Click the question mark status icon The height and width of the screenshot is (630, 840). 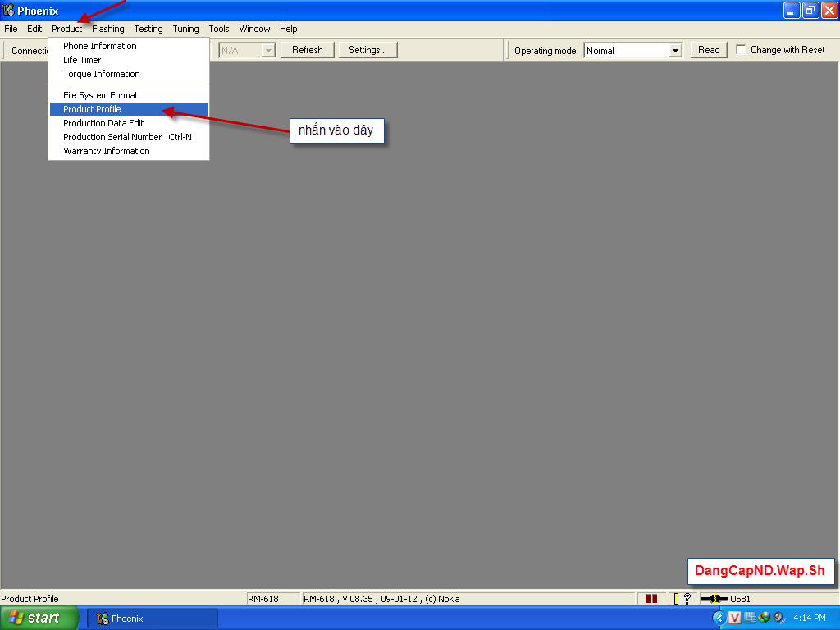[x=687, y=598]
